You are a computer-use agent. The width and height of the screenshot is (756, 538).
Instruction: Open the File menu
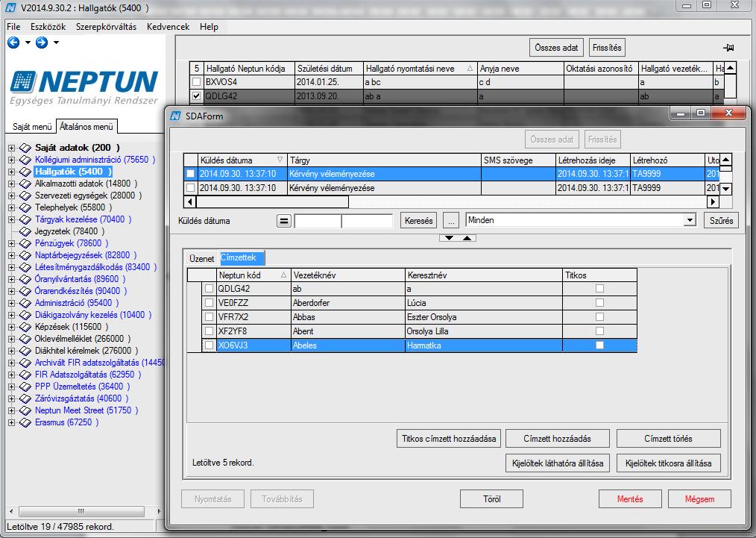pyautogui.click(x=13, y=27)
